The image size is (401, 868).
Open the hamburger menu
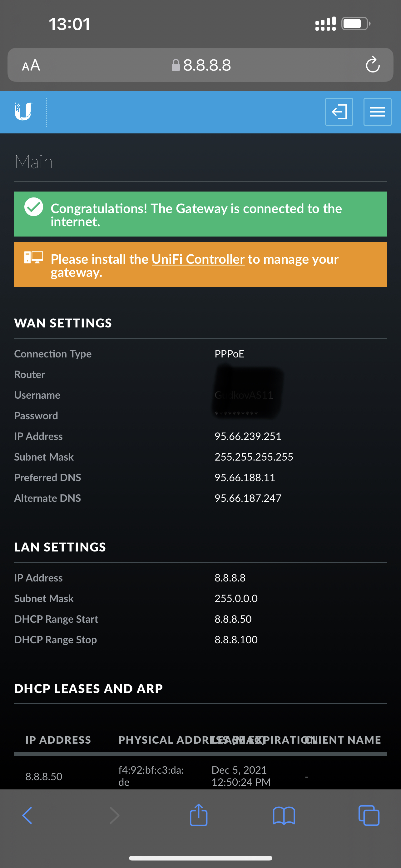pyautogui.click(x=378, y=112)
